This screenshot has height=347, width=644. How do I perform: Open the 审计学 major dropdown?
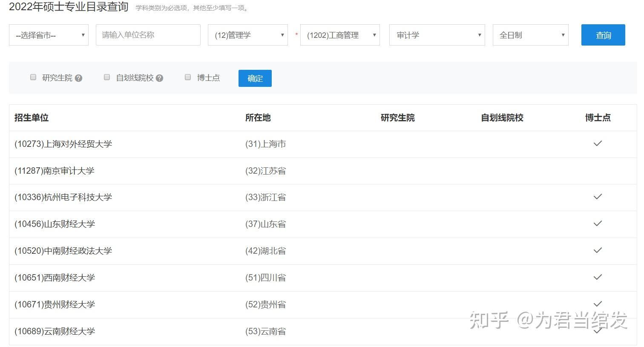tap(437, 35)
